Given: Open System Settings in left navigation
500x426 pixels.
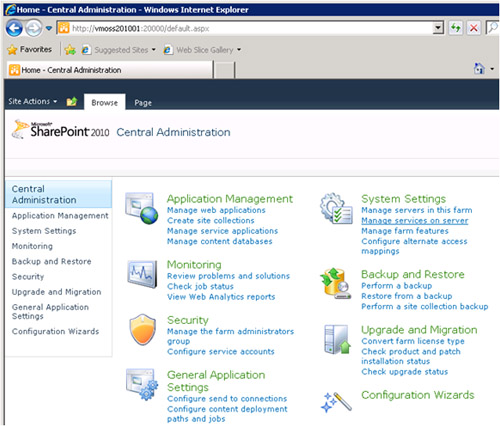Looking at the screenshot, I should pos(44,231).
